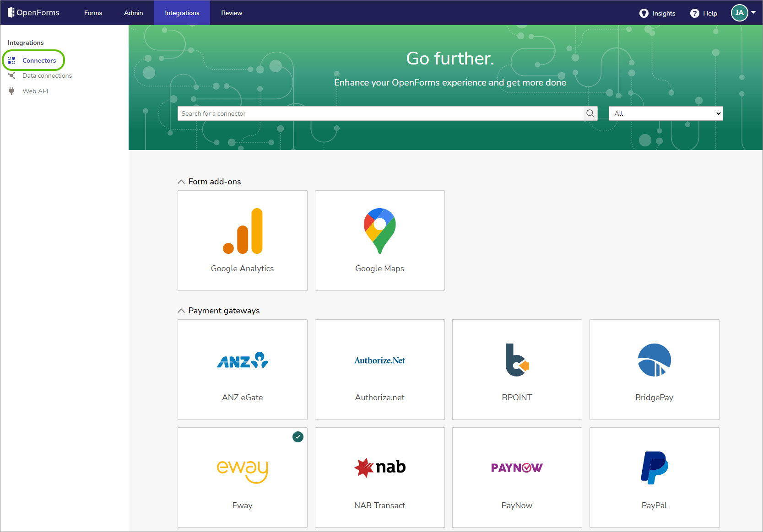Open the All category filter dropdown
The height and width of the screenshot is (532, 763).
[666, 113]
